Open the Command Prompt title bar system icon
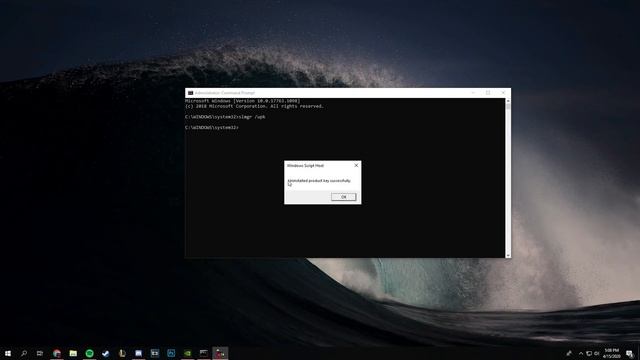Viewport: 640px width, 360px height. (x=190, y=93)
